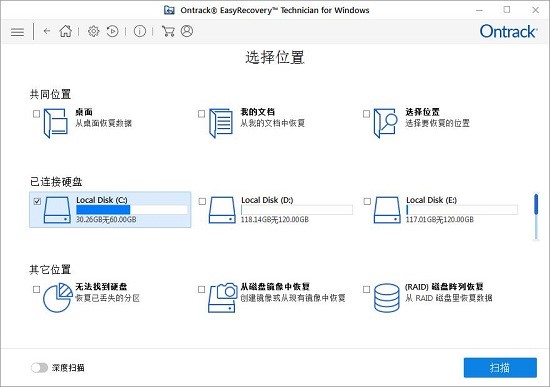Check 从磁盘镜像中恢复 checkbox
The image size is (550, 387).
[201, 289]
